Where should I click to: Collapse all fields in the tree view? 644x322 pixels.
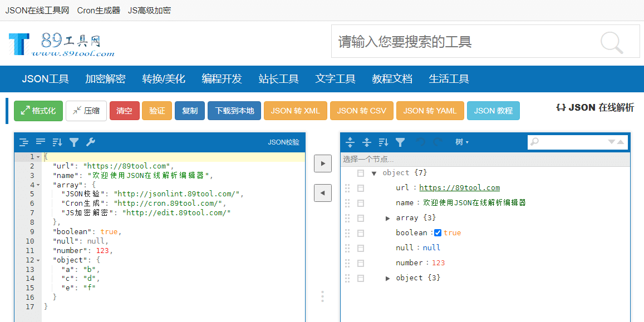click(367, 142)
